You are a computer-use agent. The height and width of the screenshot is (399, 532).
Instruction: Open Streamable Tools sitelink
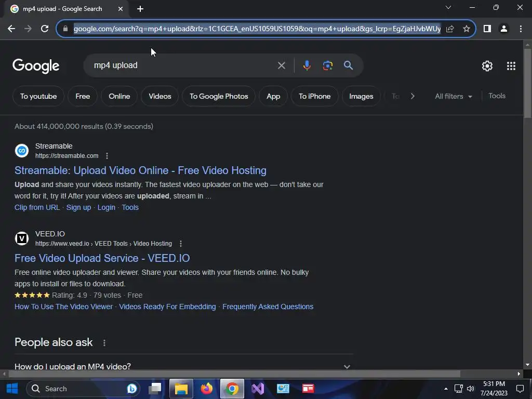[x=130, y=208]
